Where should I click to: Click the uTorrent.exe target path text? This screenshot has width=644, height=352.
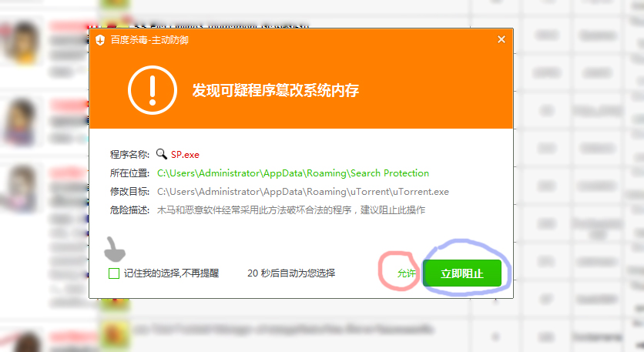[303, 192]
